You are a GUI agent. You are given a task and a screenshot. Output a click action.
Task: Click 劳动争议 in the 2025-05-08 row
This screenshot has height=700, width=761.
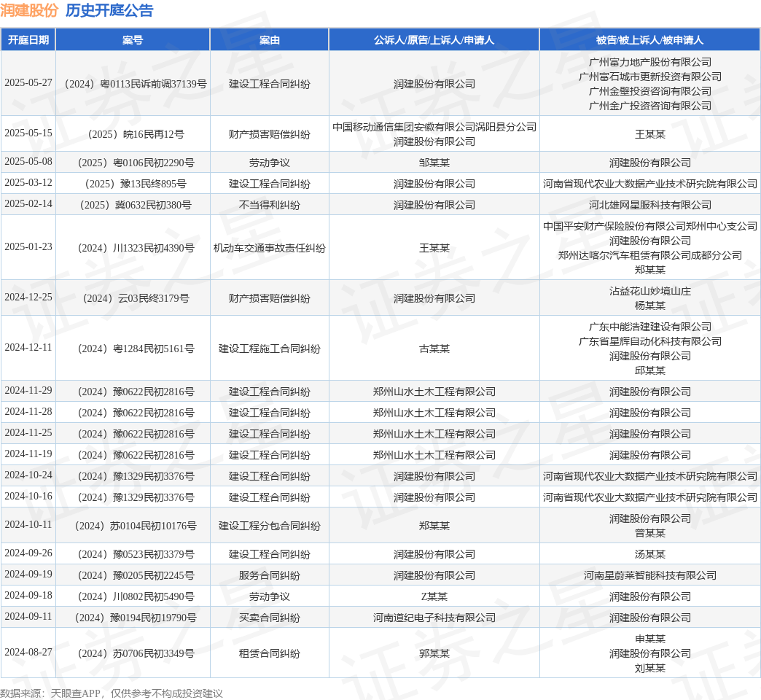click(270, 163)
